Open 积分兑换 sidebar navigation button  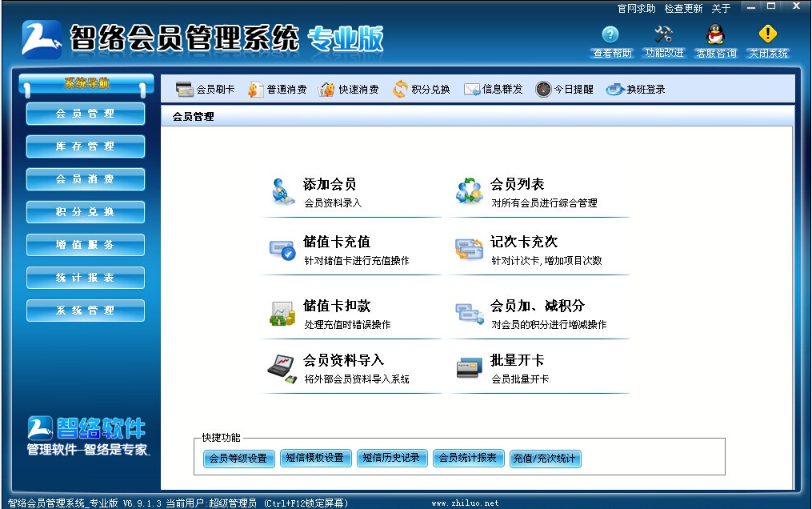coord(86,212)
